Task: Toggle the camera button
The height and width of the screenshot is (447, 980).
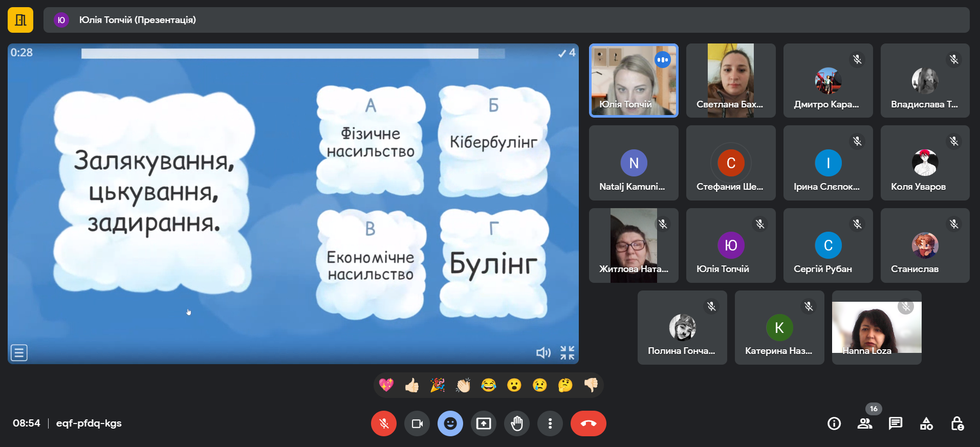Action: coord(417,423)
